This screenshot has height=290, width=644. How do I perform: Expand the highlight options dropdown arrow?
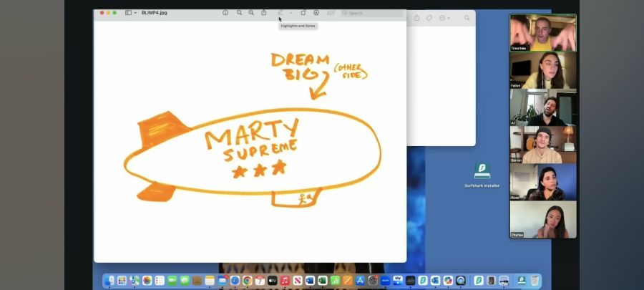point(291,13)
